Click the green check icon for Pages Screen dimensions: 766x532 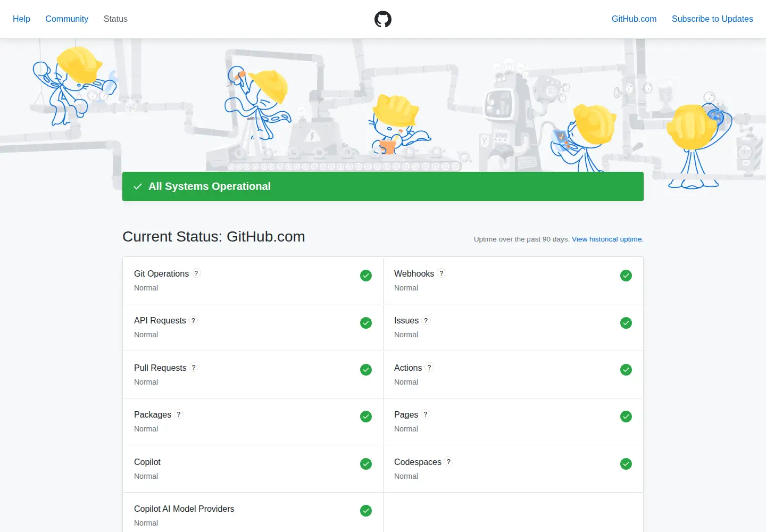point(626,417)
